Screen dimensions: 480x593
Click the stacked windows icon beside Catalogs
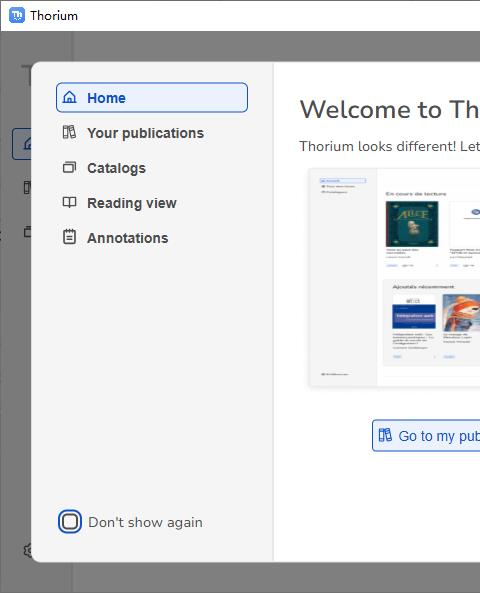coord(69,167)
